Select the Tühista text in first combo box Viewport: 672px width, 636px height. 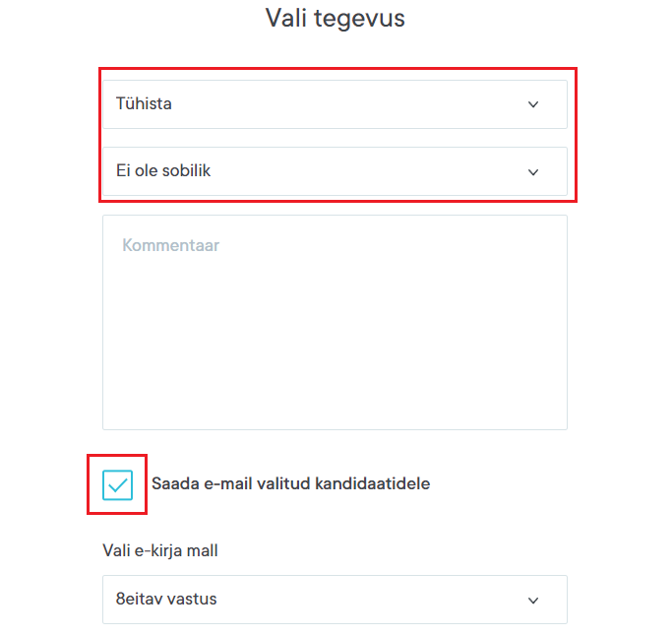tap(144, 103)
